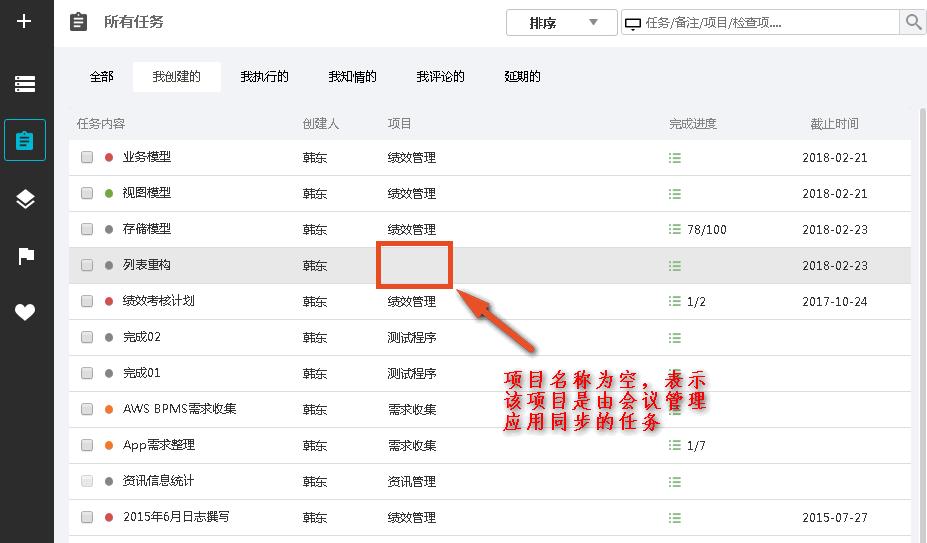Viewport: 927px width, 543px height.
Task: Click the 截止时间 column header
Action: [x=834, y=124]
